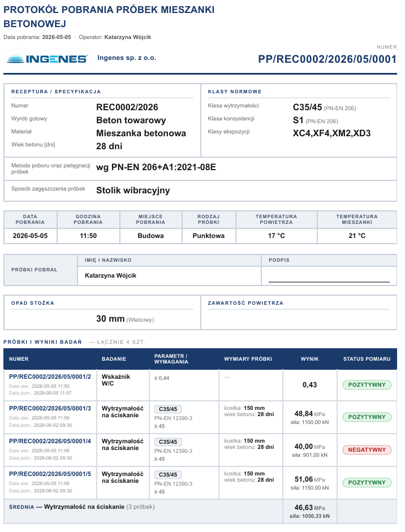Viewport: 405px width, 532px height.
Task: Click the average result 46,63 MPa
Action: click(x=309, y=508)
